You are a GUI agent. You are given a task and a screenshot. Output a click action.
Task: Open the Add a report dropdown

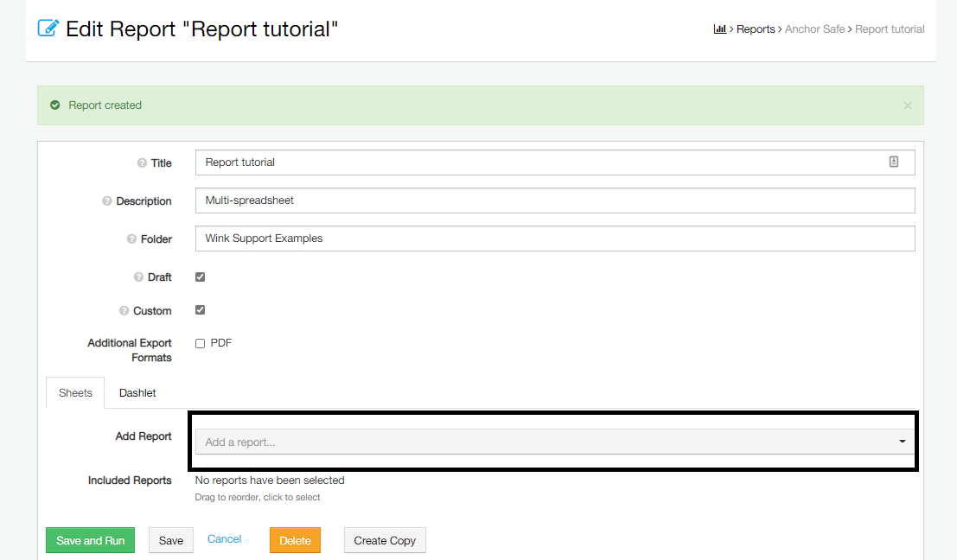tap(555, 442)
